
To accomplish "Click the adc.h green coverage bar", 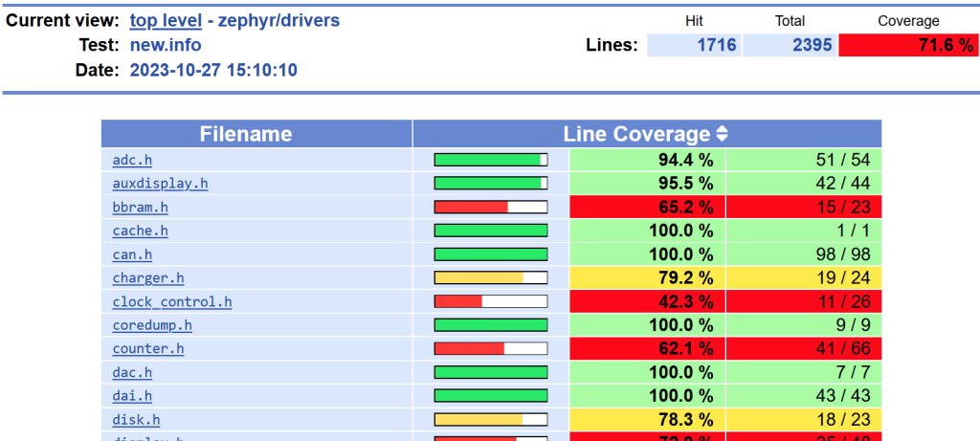I will point(490,160).
